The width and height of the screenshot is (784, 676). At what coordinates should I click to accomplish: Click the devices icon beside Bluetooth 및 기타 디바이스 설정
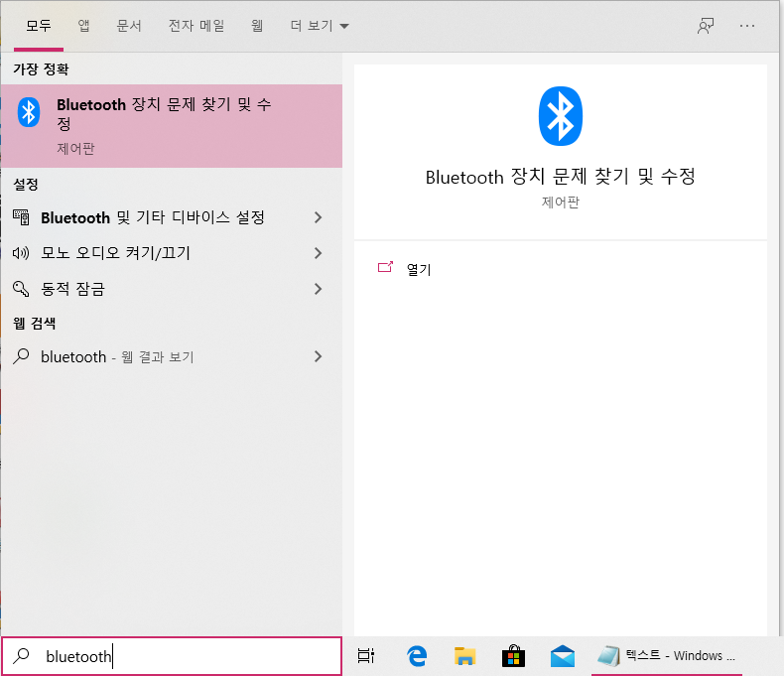21,217
